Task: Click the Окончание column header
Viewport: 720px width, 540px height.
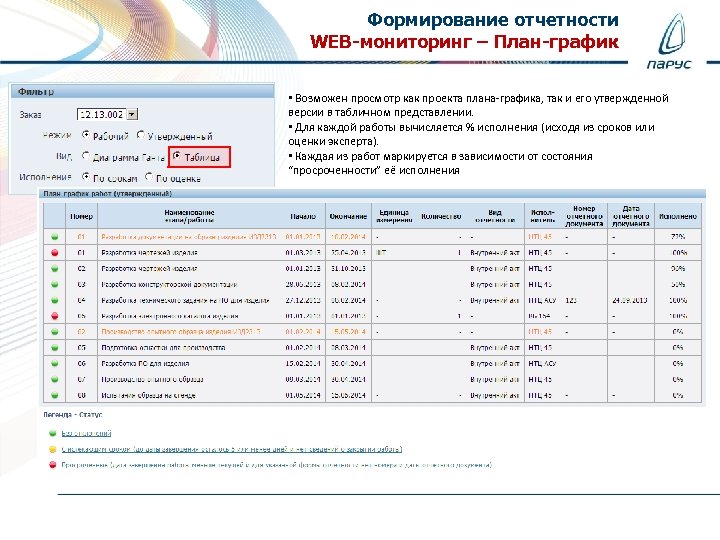Action: (348, 216)
